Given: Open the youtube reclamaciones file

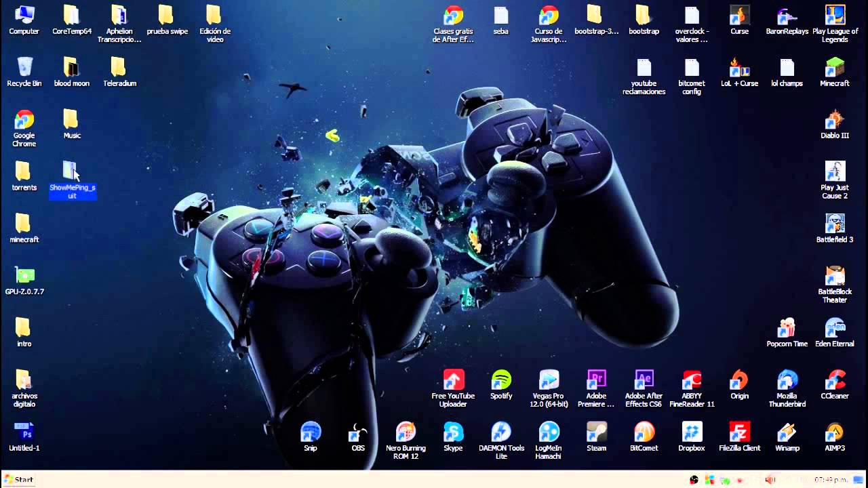Looking at the screenshot, I should [644, 77].
